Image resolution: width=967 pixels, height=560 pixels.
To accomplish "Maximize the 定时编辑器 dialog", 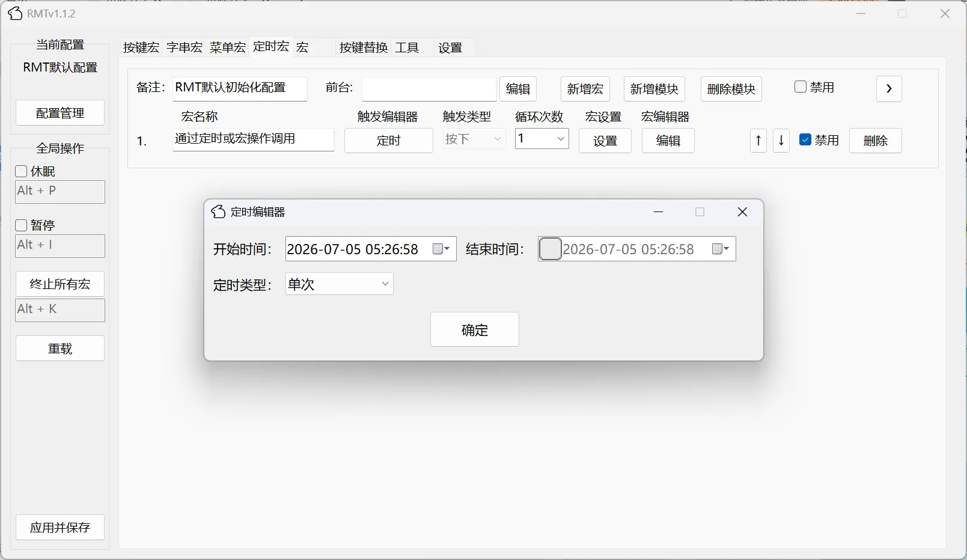I will coord(700,212).
